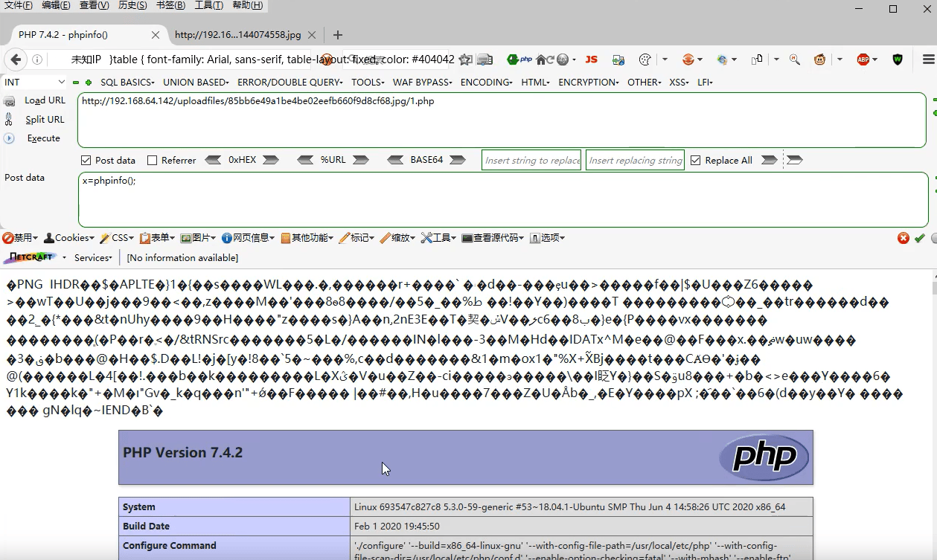The image size is (937, 560).
Task: Click the home icon in toolbar
Action: click(541, 59)
